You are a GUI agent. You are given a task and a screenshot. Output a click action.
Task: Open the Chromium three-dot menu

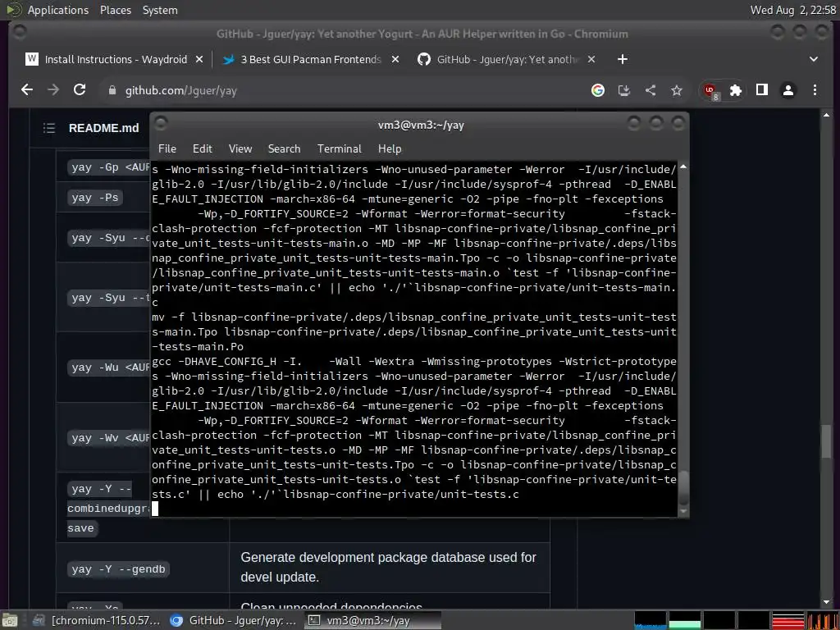point(815,90)
